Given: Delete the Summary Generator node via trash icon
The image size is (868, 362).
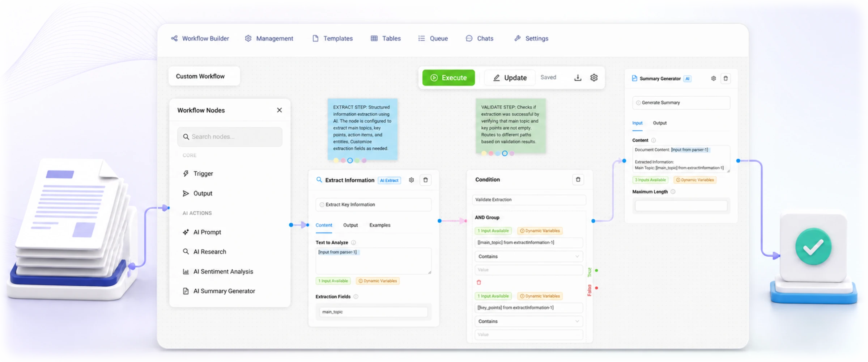Looking at the screenshot, I should click(x=726, y=79).
